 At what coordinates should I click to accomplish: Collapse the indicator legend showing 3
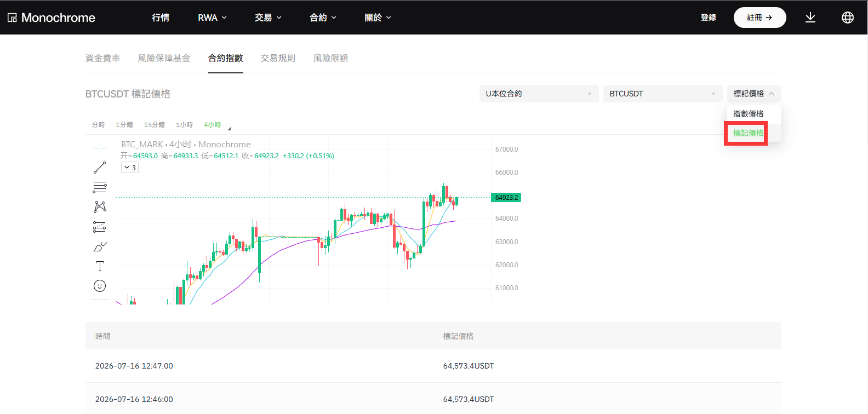click(x=130, y=168)
